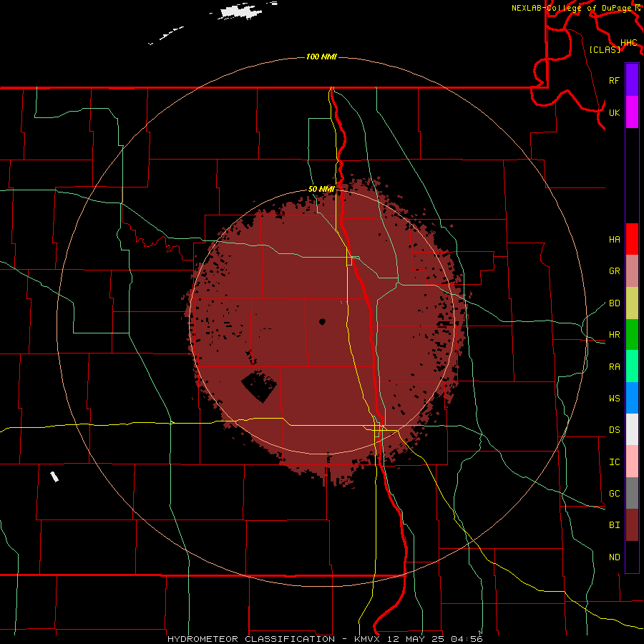This screenshot has height=644, width=644.
Task: Click the GC legend label
Action: [614, 493]
